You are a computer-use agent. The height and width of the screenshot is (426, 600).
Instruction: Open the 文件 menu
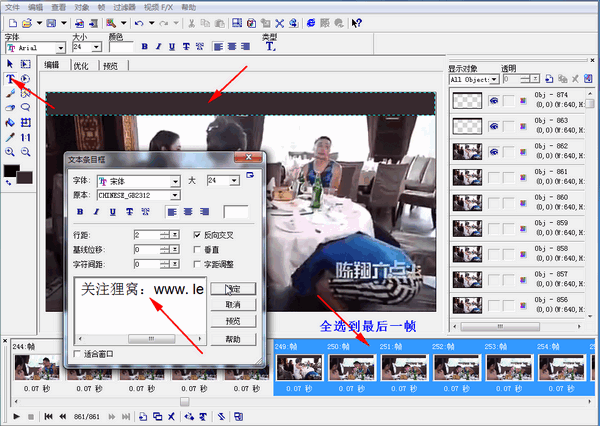point(12,7)
